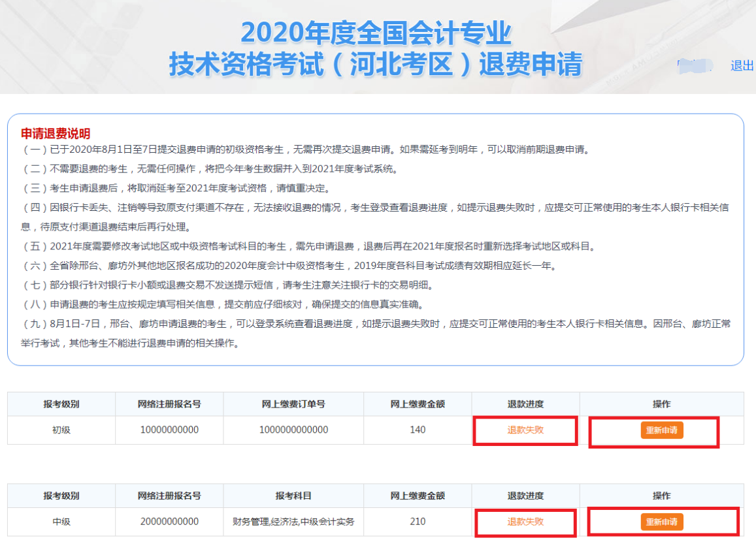Select order number 1000000000000

tap(293, 430)
